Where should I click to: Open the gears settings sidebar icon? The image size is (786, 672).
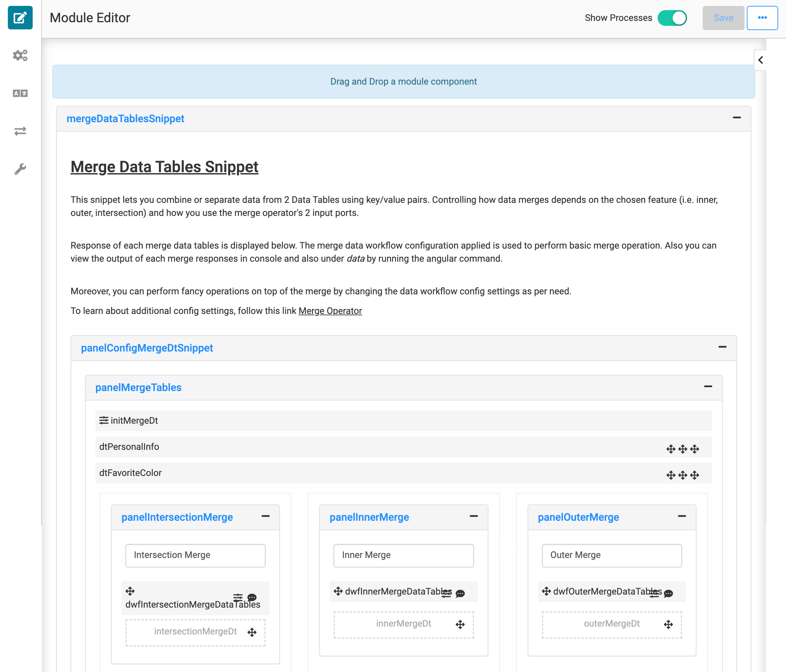point(20,56)
